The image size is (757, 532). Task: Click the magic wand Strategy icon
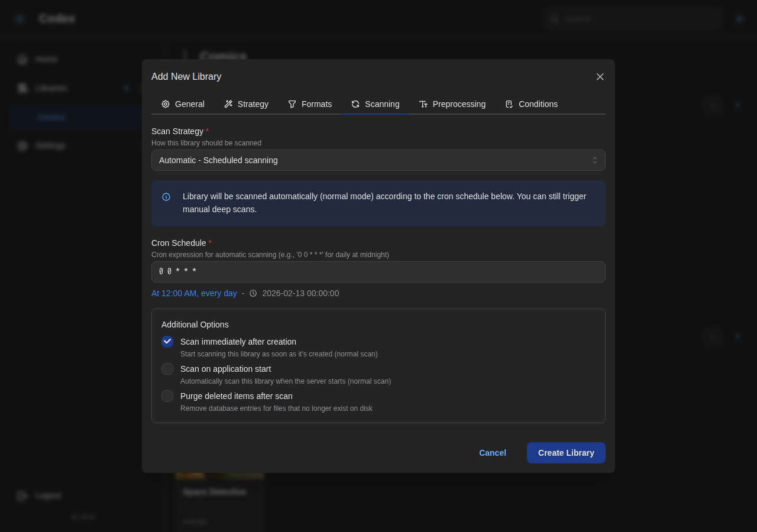click(228, 104)
